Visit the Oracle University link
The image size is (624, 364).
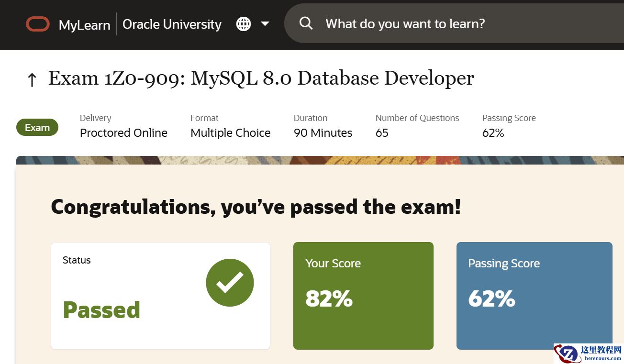click(x=171, y=24)
